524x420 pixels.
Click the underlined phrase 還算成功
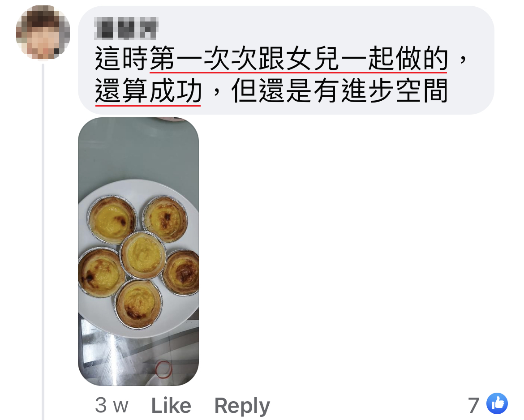(148, 91)
